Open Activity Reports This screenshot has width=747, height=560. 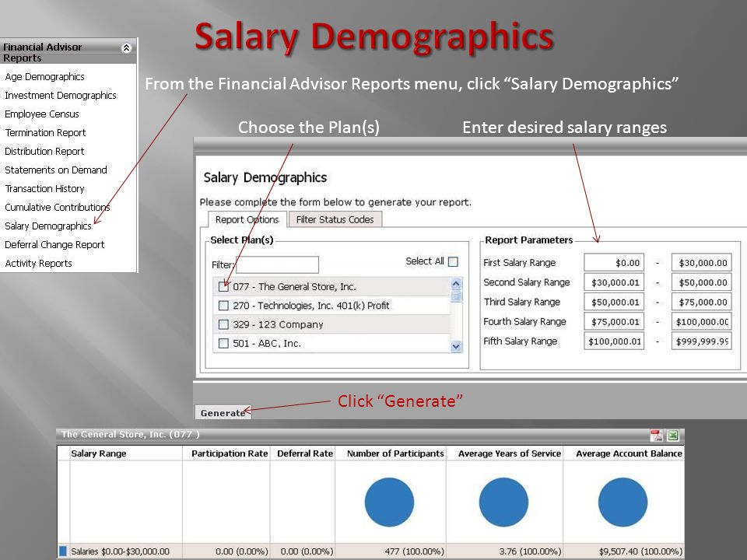click(x=38, y=263)
